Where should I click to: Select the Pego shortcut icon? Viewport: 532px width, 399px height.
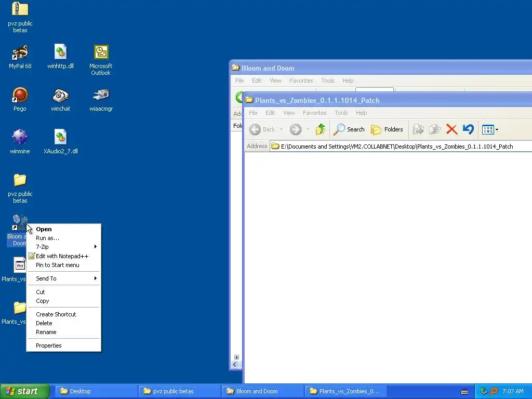[x=20, y=95]
